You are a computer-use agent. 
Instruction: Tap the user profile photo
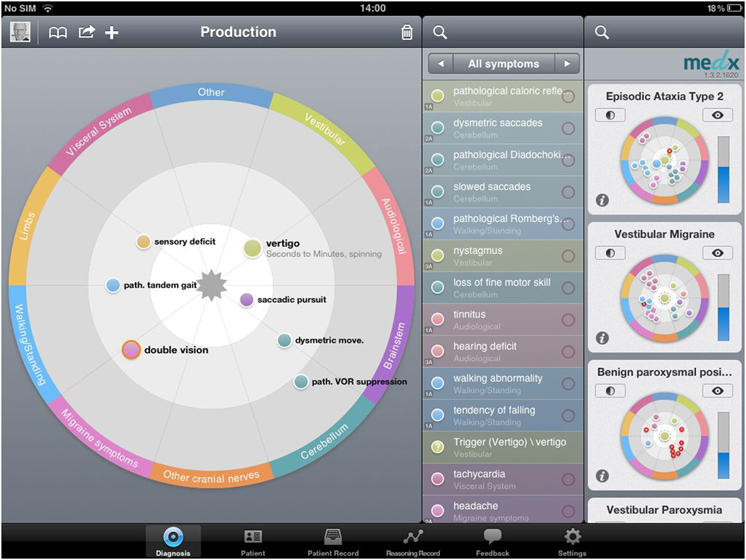tap(20, 32)
